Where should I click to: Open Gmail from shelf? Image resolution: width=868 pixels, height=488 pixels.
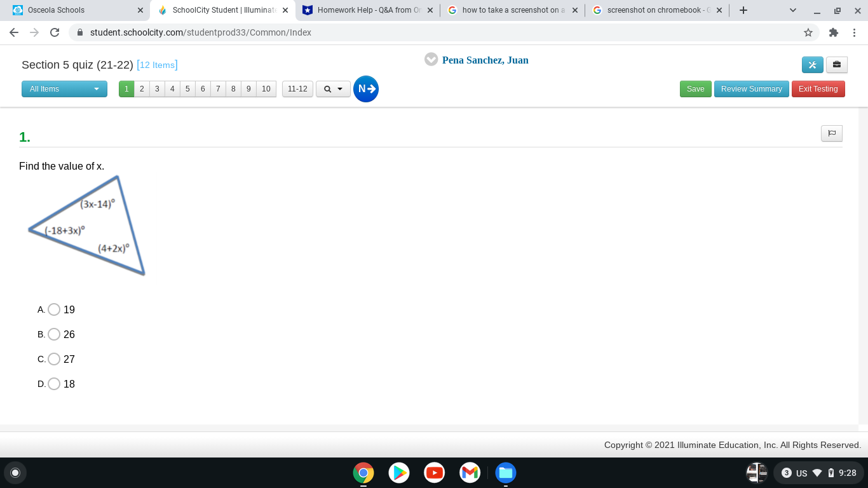pyautogui.click(x=470, y=473)
